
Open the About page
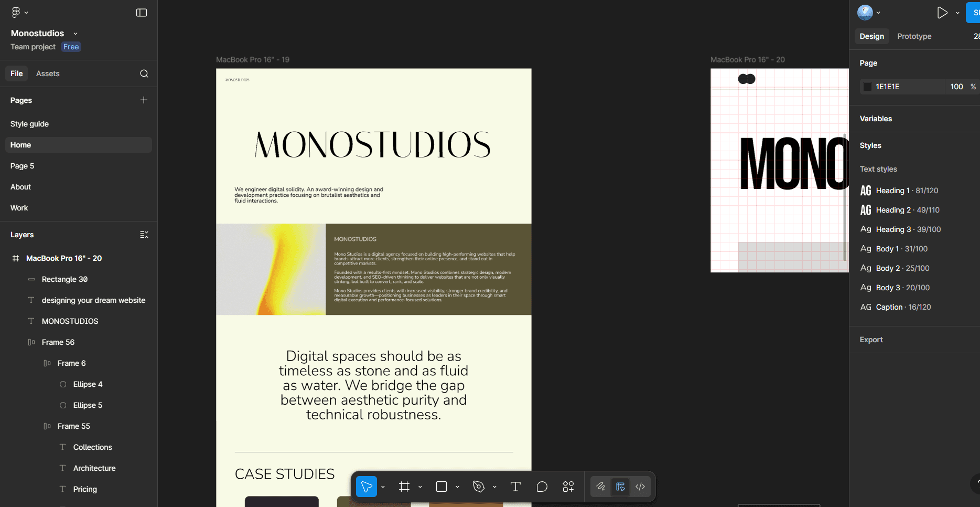(21, 187)
